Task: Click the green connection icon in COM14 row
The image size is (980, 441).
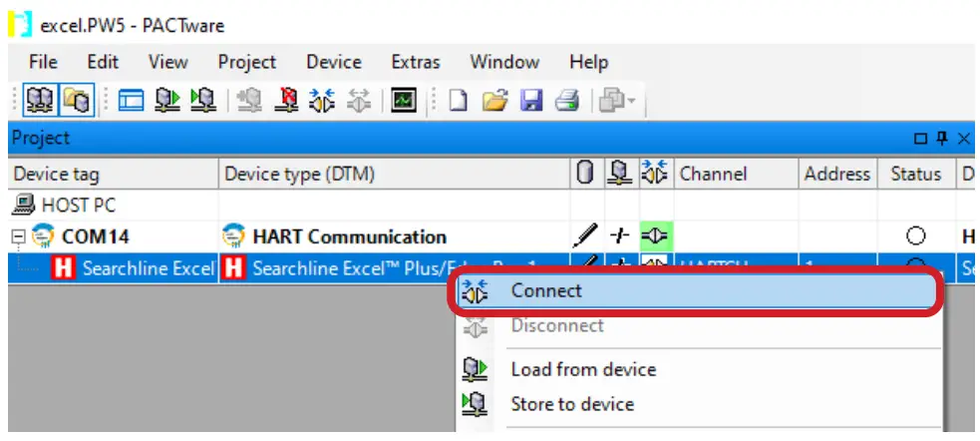Action: click(656, 236)
